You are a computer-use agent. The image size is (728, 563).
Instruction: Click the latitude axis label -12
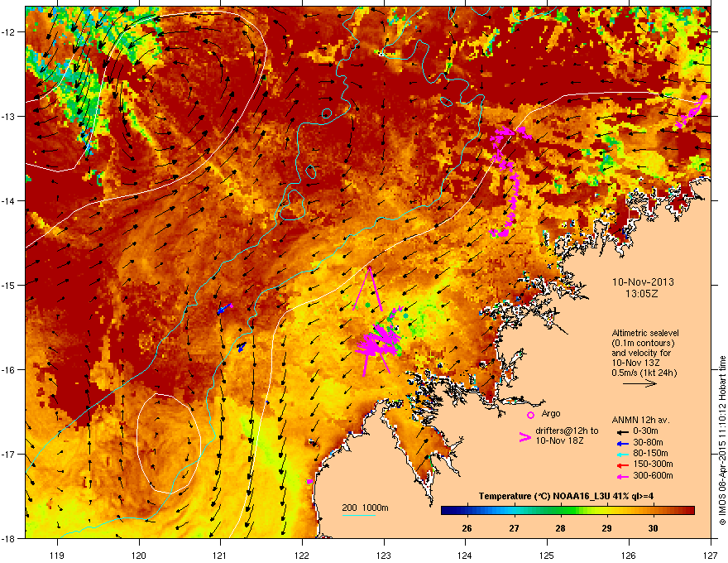pos(8,32)
